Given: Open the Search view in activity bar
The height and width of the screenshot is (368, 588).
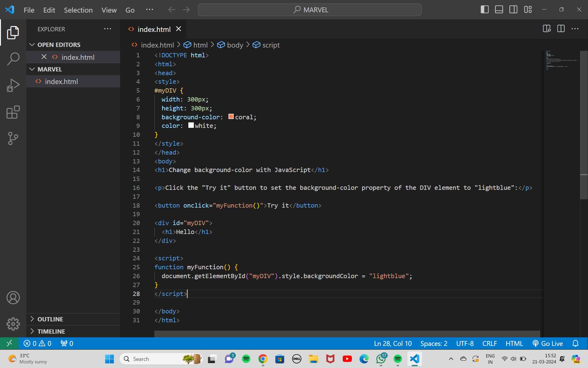Looking at the screenshot, I should tap(13, 59).
